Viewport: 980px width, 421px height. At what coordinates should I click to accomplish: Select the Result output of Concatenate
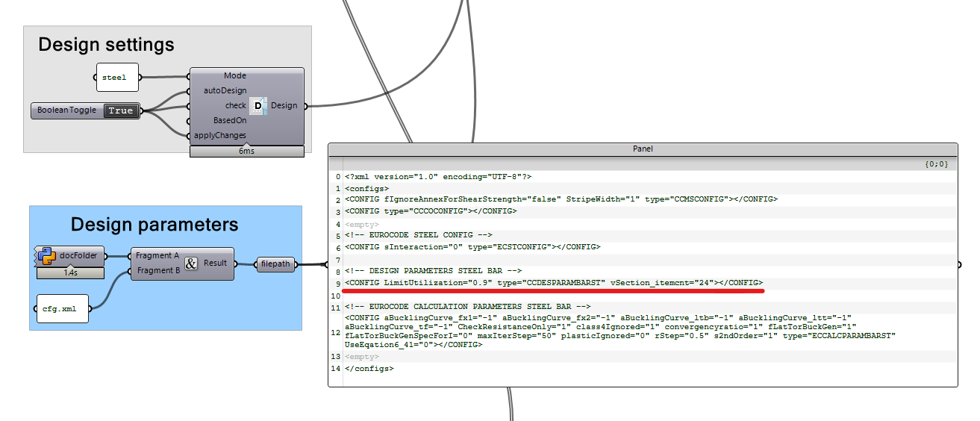215,263
